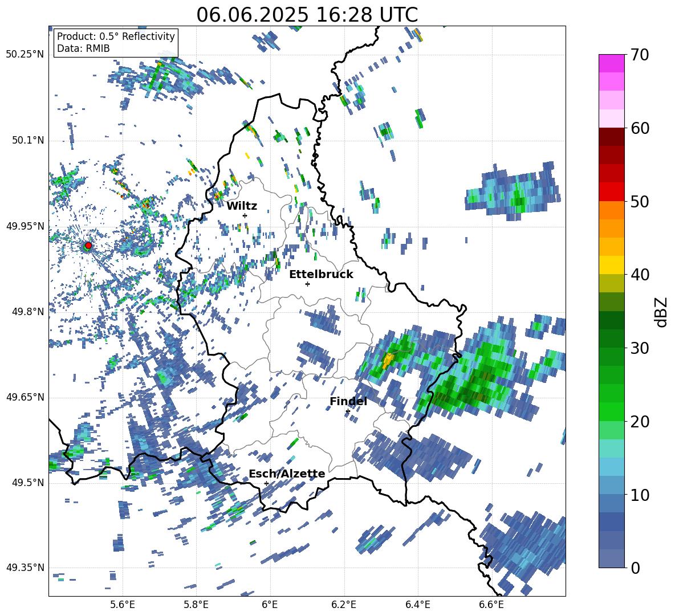Click the colorbar label 50

[x=639, y=202]
